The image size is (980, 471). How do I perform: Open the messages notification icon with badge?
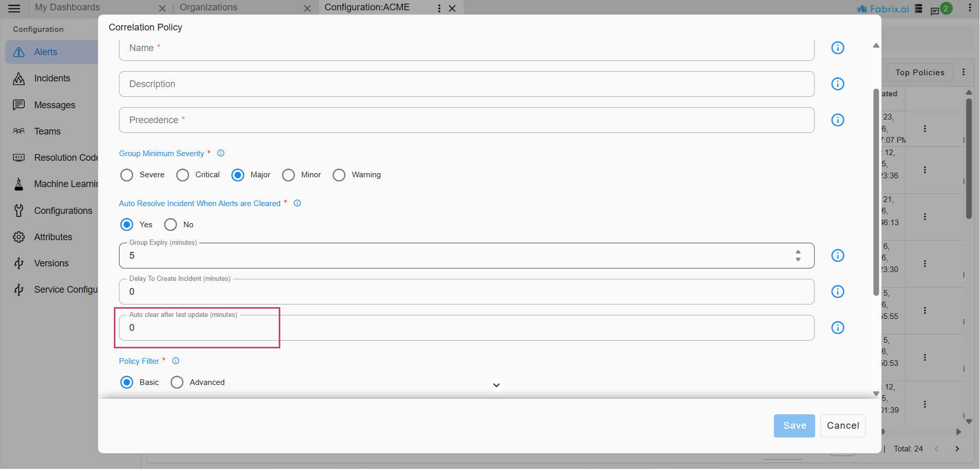tap(935, 11)
